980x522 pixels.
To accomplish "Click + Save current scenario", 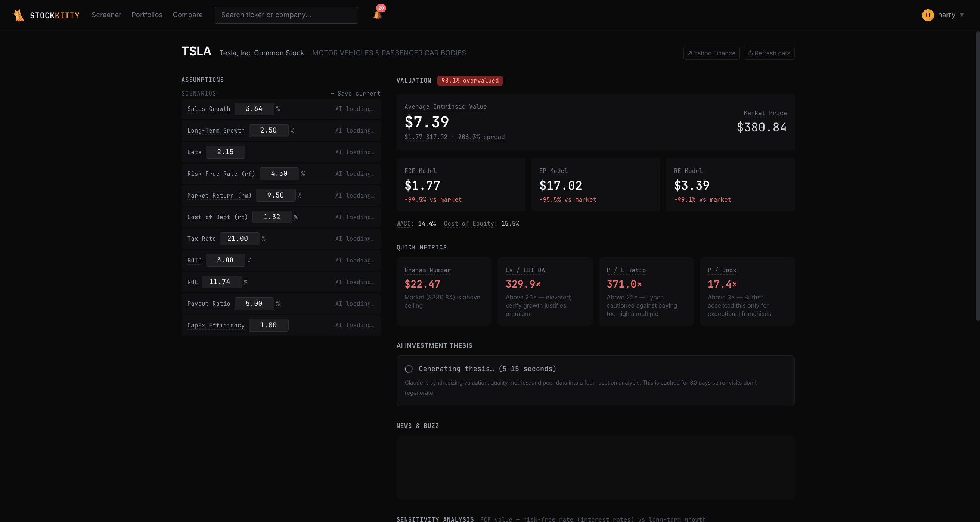I will 355,94.
